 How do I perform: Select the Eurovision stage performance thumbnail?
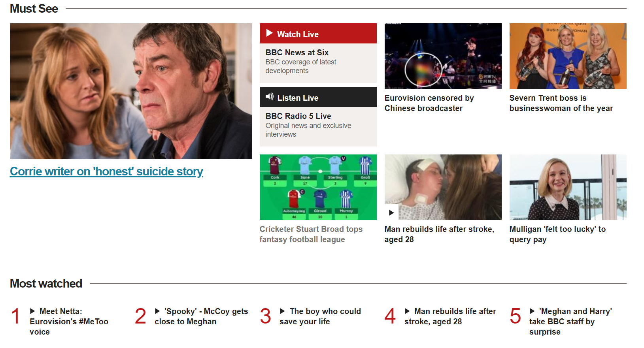point(443,56)
